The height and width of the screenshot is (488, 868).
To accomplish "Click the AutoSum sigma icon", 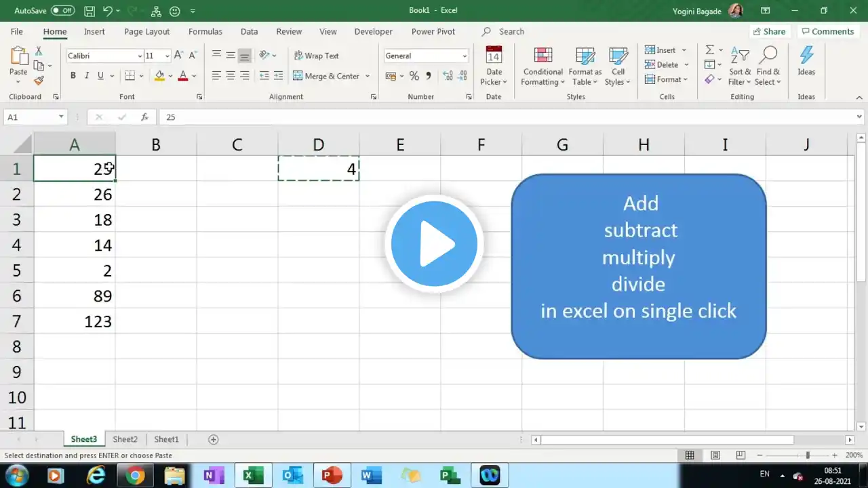I will pos(709,50).
